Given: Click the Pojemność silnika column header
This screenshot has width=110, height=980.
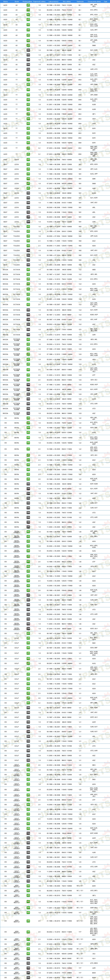Looking at the screenshot, I should tap(39, 2).
